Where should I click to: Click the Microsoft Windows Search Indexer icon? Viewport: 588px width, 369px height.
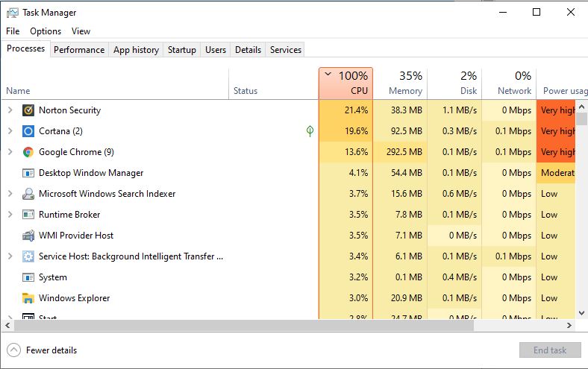[28, 194]
